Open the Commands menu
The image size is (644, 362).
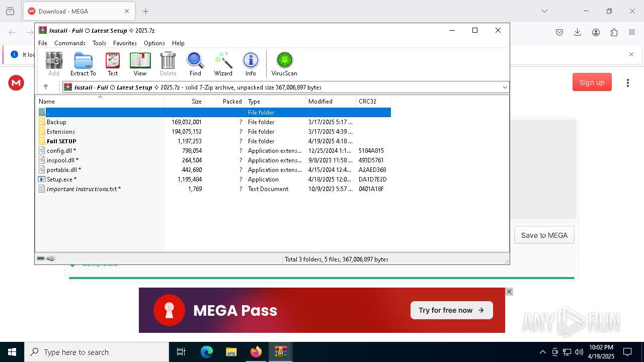tap(70, 43)
